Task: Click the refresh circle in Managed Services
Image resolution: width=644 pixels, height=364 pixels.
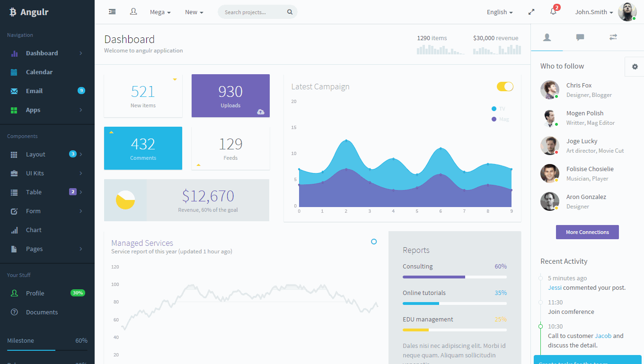Action: pyautogui.click(x=374, y=242)
